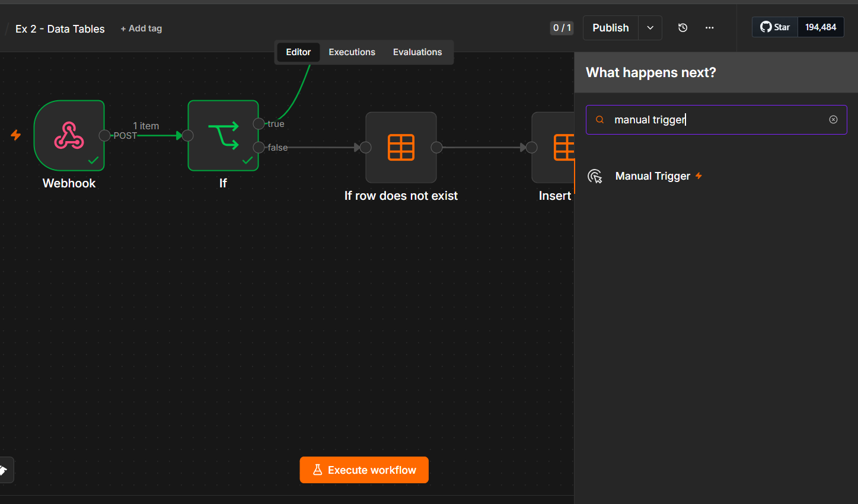Select the 'If row does not exist' table node
The image size is (858, 504).
pos(401,147)
